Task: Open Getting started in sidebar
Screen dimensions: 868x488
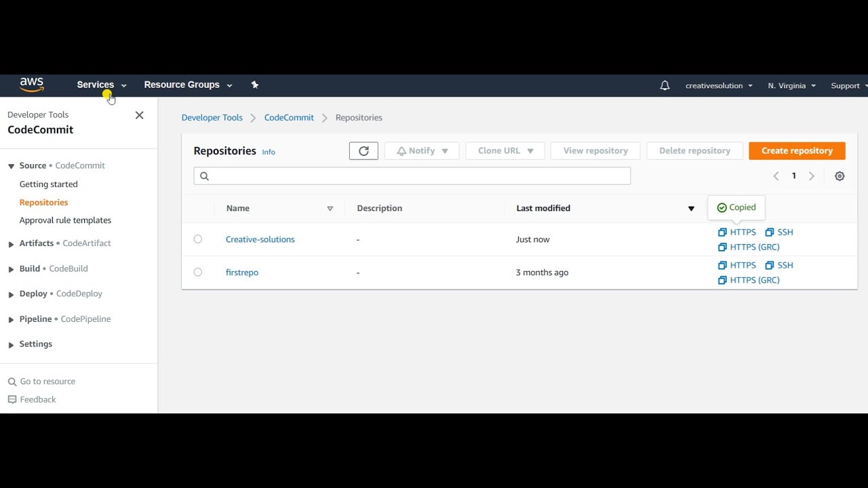Action: click(x=49, y=184)
